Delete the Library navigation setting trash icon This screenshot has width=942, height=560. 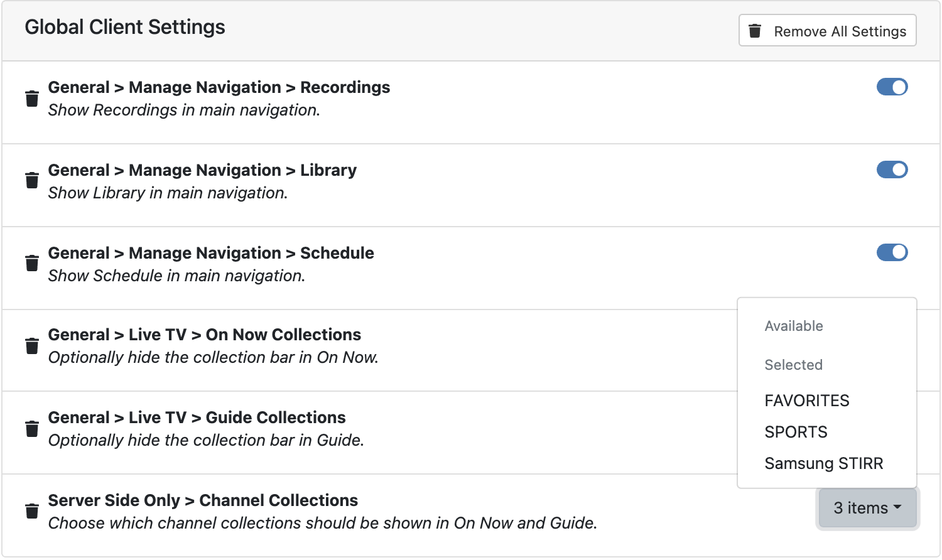coord(32,180)
